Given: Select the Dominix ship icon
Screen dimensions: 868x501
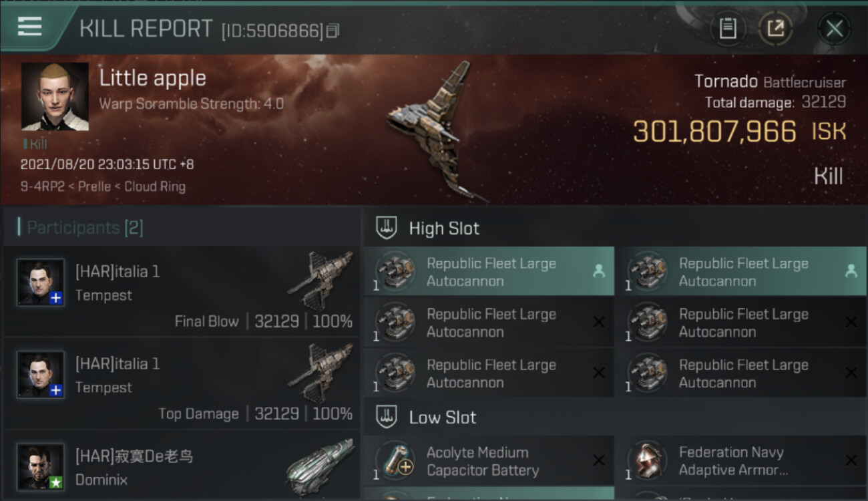Looking at the screenshot, I should pyautogui.click(x=320, y=464).
